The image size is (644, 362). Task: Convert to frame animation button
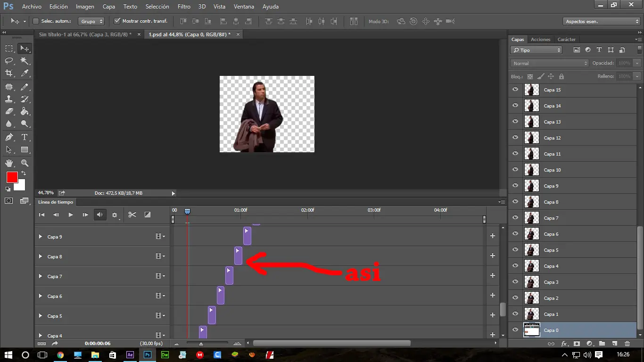tap(41, 344)
